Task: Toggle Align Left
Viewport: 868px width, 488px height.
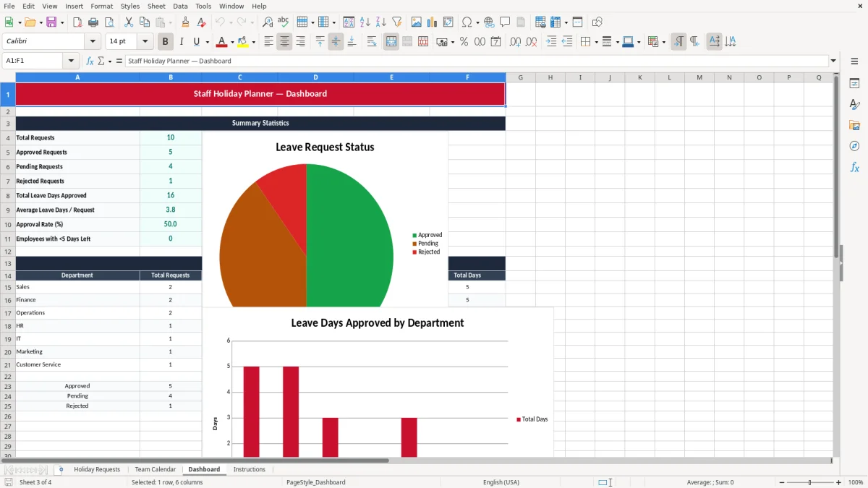Action: coord(268,42)
